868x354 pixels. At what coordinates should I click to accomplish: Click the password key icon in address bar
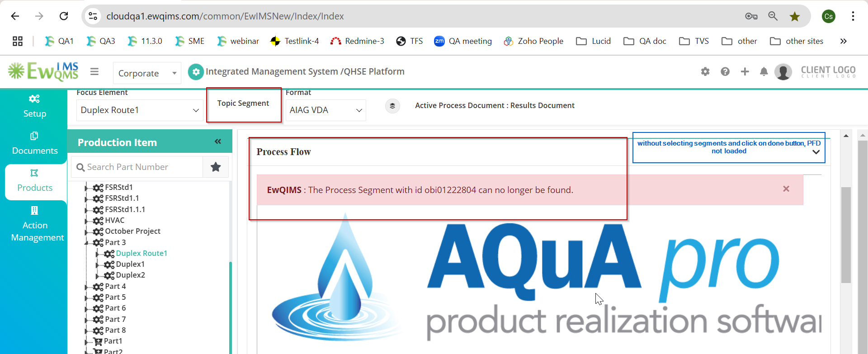pyautogui.click(x=751, y=16)
